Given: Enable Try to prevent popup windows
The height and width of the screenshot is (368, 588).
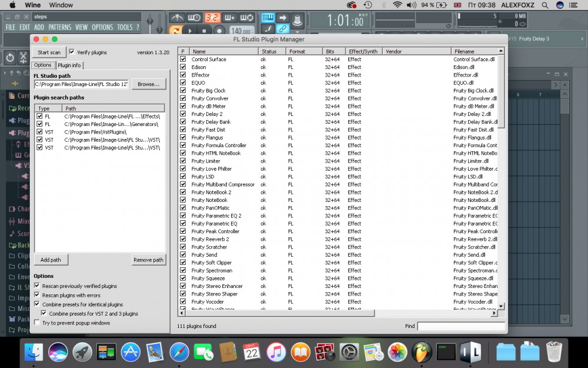Looking at the screenshot, I should coord(36,323).
